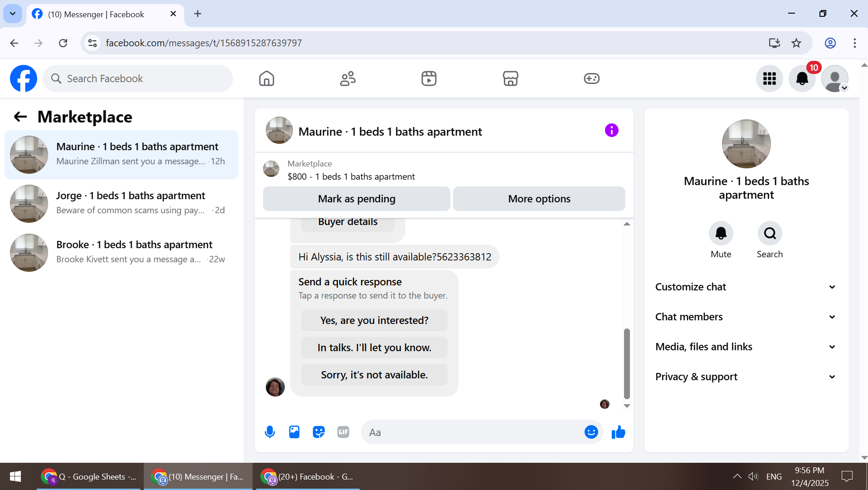Open the $800 Marketplace listing link
868x490 pixels.
tap(351, 176)
